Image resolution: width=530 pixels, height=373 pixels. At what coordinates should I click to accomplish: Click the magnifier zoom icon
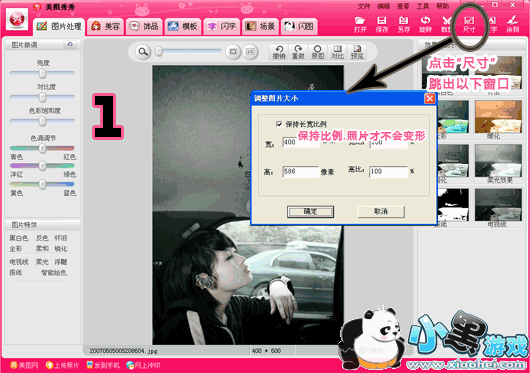click(143, 52)
